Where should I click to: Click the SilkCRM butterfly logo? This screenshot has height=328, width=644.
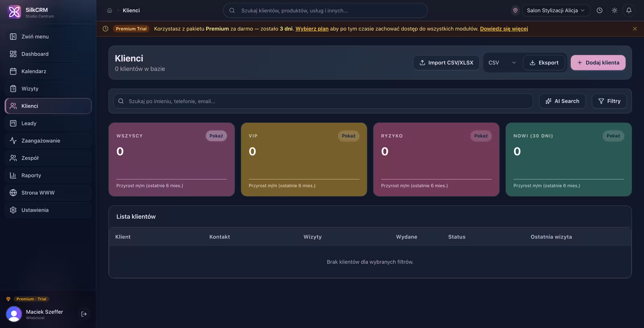[14, 12]
